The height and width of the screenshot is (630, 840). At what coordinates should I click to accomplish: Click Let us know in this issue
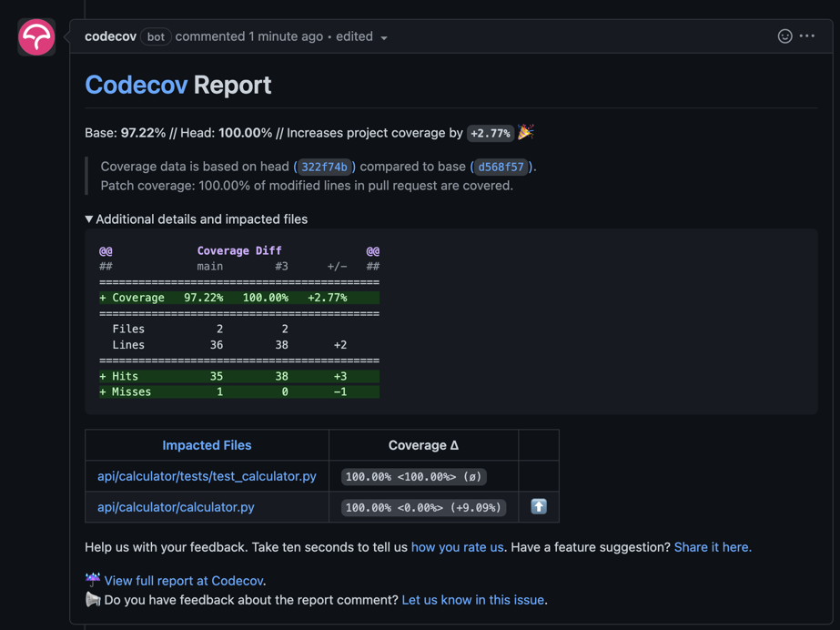(x=473, y=600)
